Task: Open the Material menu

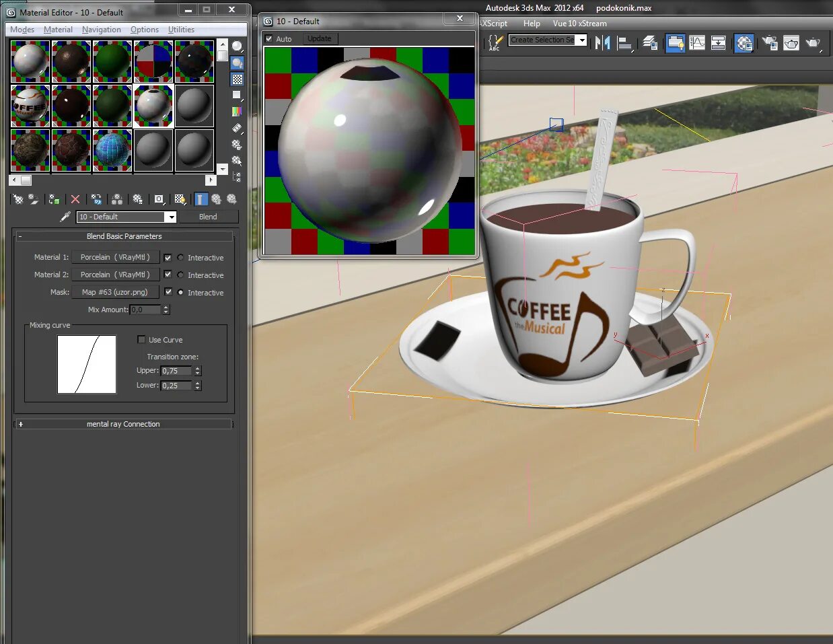Action: coord(58,30)
